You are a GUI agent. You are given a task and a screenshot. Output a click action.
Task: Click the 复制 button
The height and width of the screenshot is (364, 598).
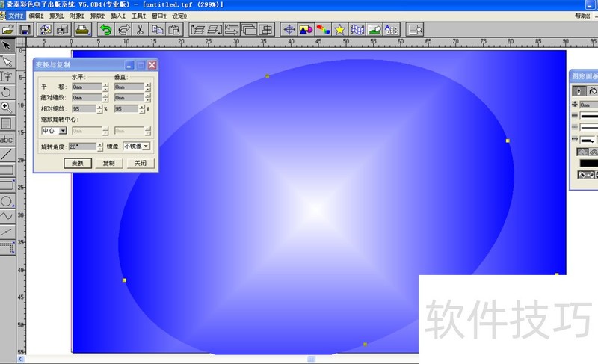108,163
